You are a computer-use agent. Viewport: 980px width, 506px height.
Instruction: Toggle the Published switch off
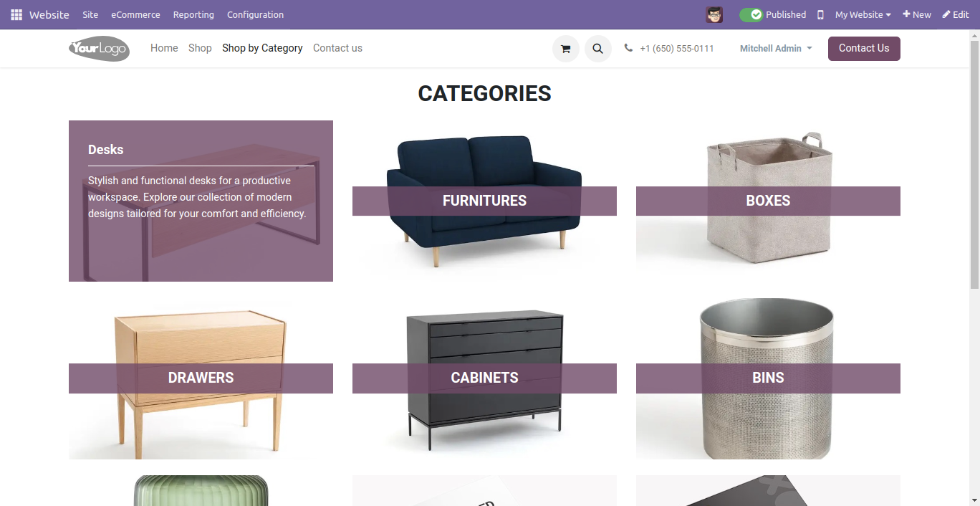[751, 14]
